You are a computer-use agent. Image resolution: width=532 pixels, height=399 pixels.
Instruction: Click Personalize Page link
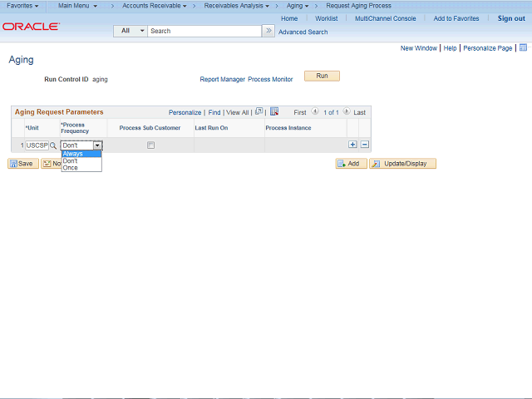click(488, 48)
